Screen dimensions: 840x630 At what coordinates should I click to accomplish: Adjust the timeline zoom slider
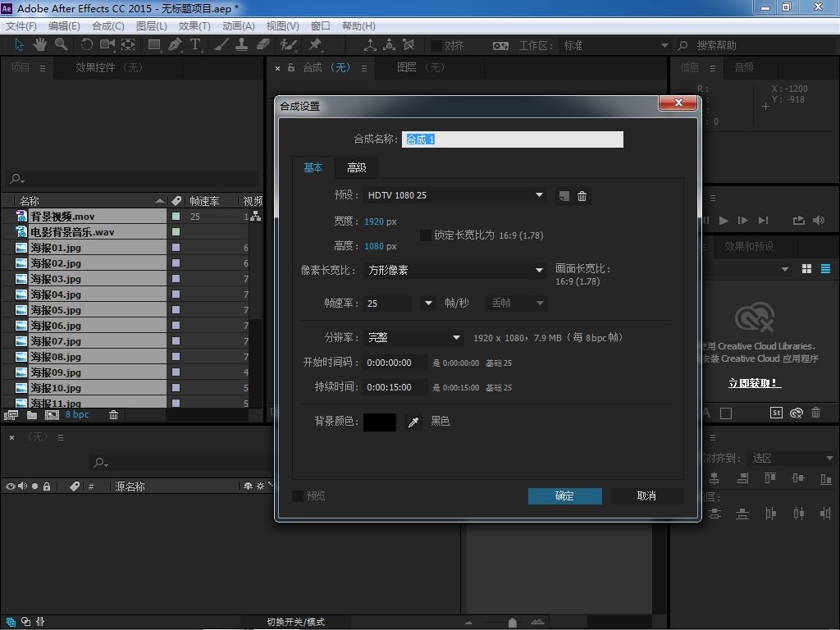coord(512,622)
